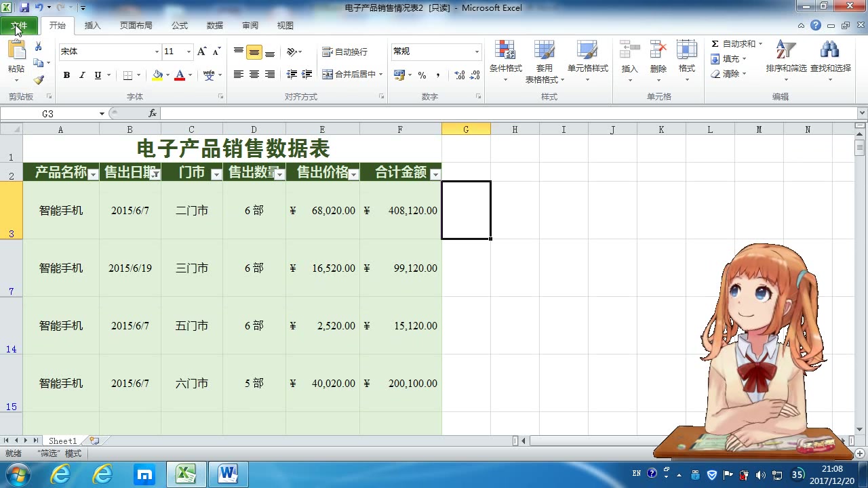Click the text orientation icon
This screenshot has height=488, width=868.
pyautogui.click(x=292, y=52)
